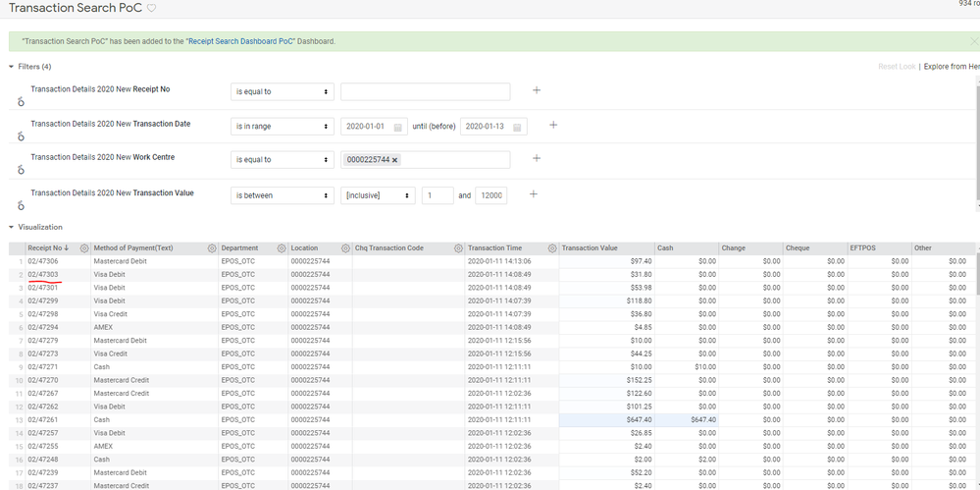Open the Transaction Date 'is in range' dropdown
The image size is (980, 490).
[x=282, y=127]
